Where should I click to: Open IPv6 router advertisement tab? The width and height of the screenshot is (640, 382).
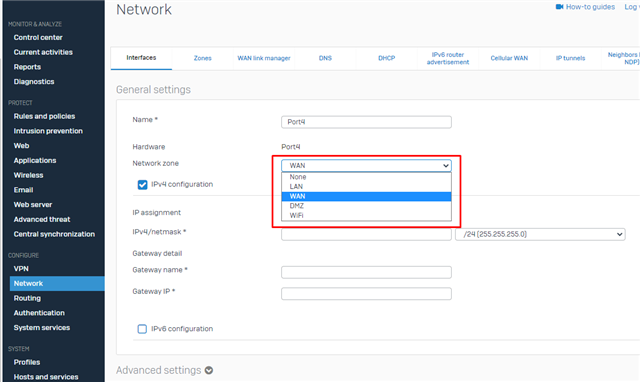pyautogui.click(x=448, y=58)
